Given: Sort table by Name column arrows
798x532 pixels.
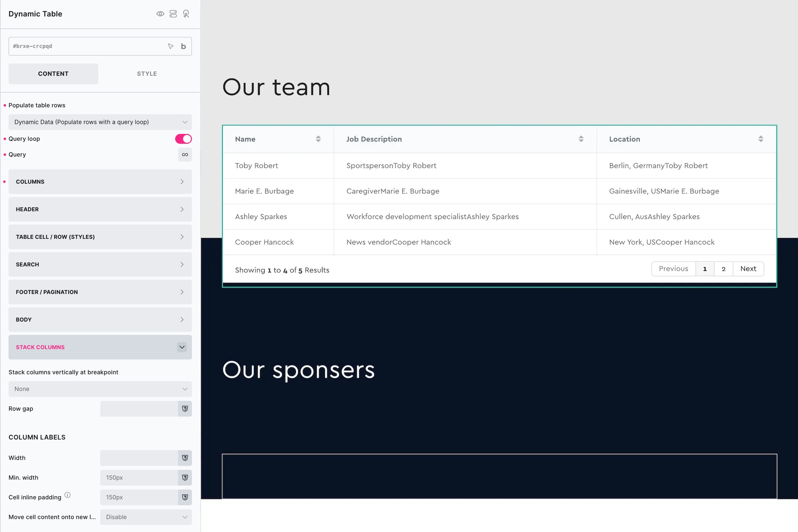Looking at the screenshot, I should pos(318,139).
